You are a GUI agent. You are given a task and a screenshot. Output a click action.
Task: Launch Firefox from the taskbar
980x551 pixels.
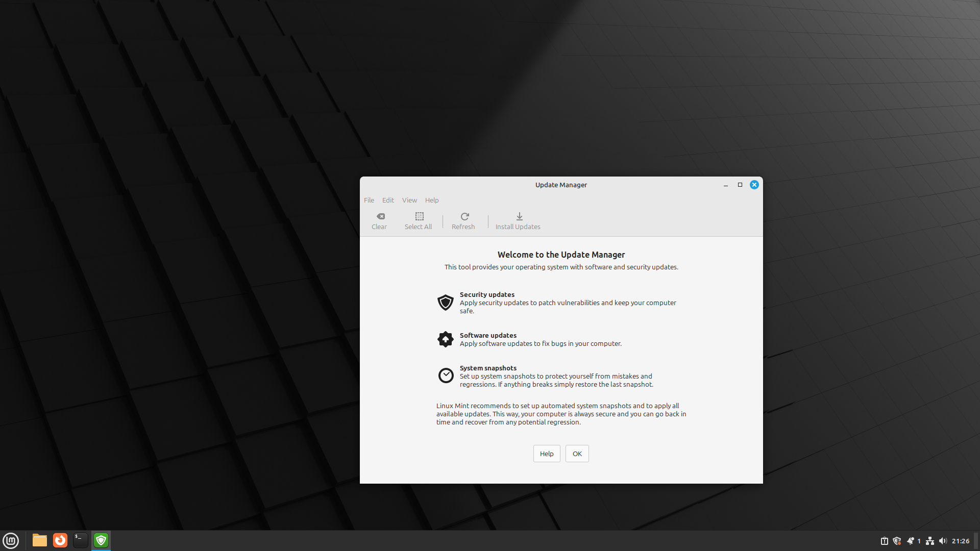pos(60,540)
